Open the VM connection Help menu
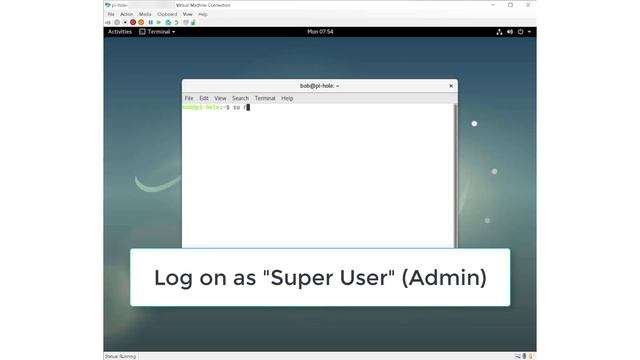This screenshot has width=640, height=360. tap(202, 14)
